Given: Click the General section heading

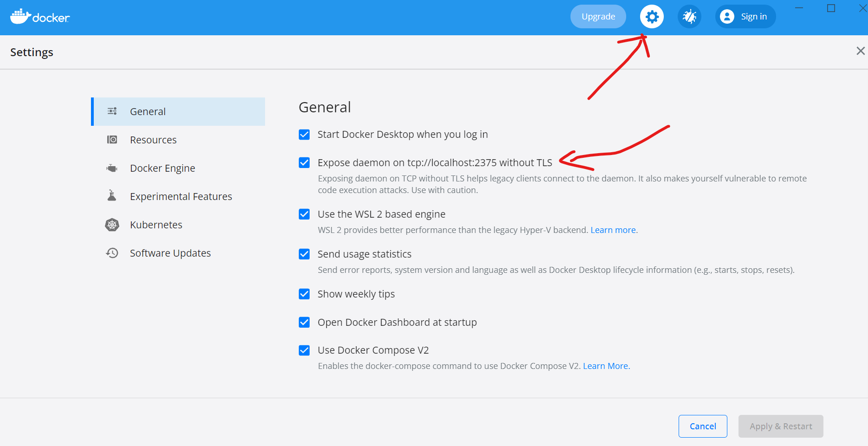Looking at the screenshot, I should (325, 107).
